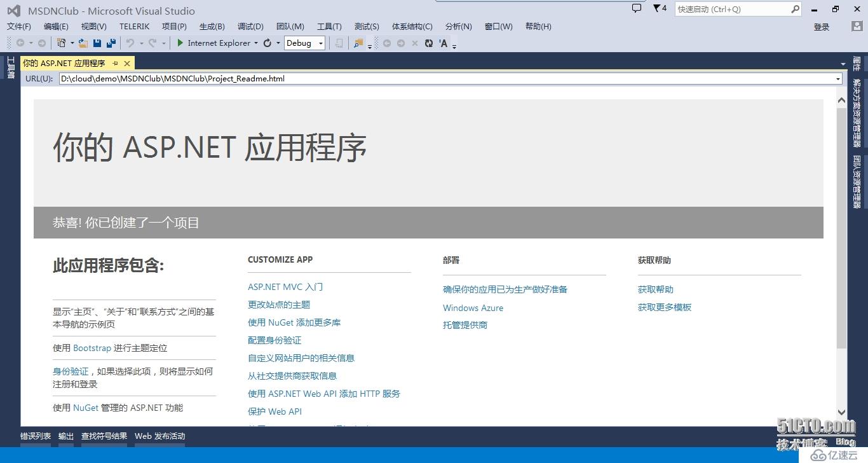The image size is (868, 463).
Task: Click the Stop loading X icon
Action: coord(415,43)
